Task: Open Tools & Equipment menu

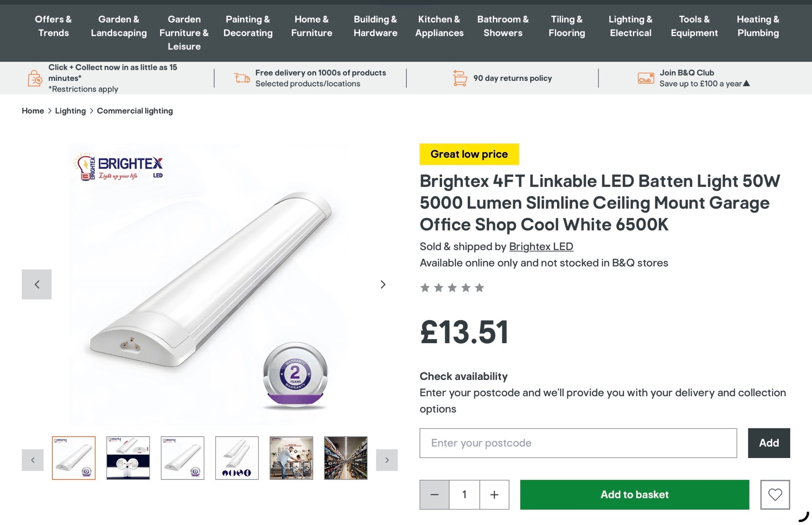Action: point(694,26)
